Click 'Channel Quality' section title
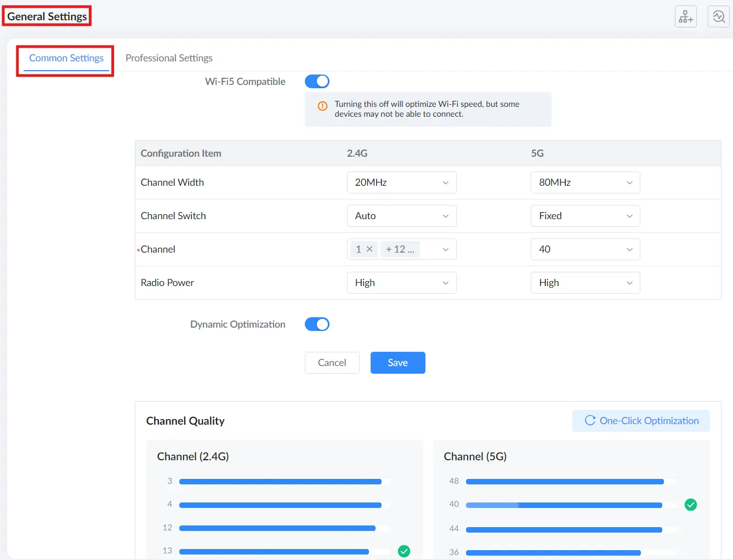 tap(185, 421)
